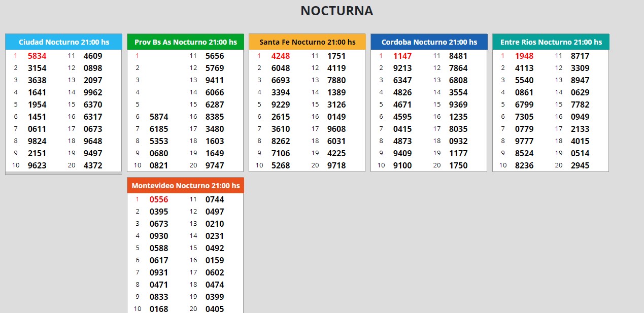Click number 9100 in Cordoba position 10

402,165
